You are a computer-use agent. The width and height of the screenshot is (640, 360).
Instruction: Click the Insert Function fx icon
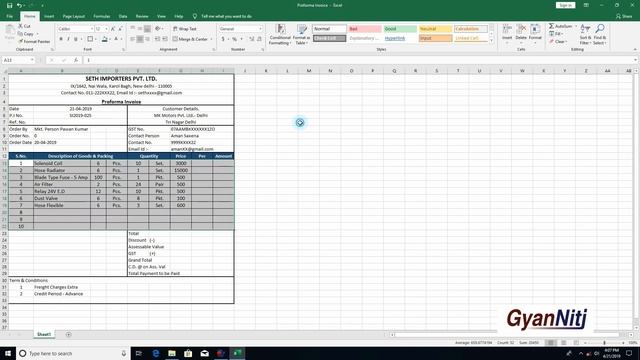pos(76,60)
